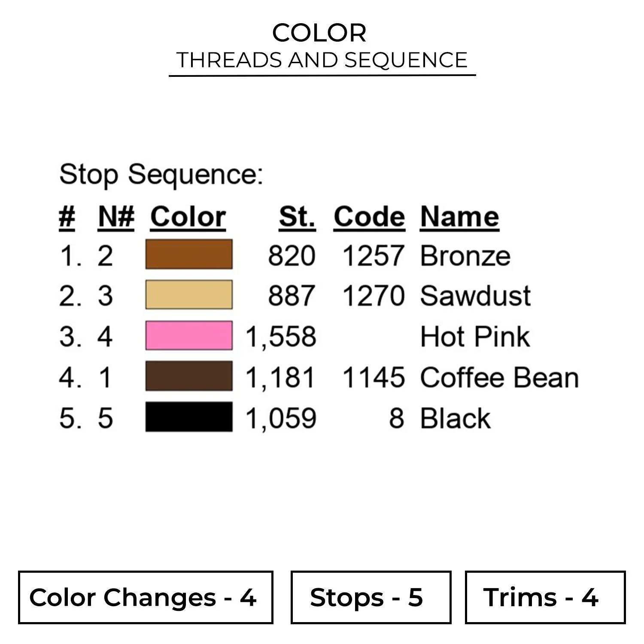
Task: Choose the Coffee Bean color swatch
Action: point(189,376)
